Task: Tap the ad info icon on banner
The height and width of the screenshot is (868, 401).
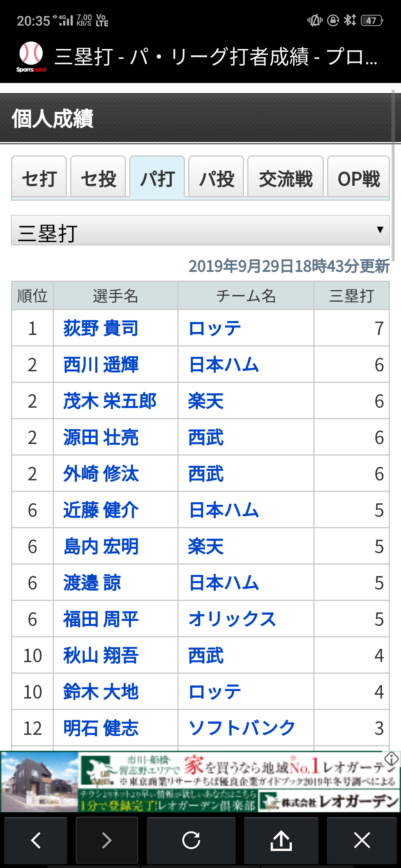Action: [391, 759]
